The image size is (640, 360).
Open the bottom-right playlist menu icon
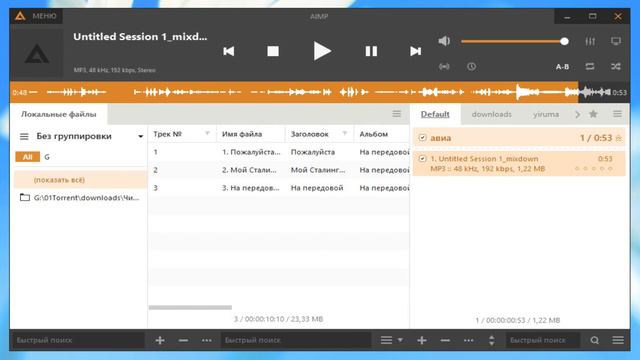click(618, 340)
